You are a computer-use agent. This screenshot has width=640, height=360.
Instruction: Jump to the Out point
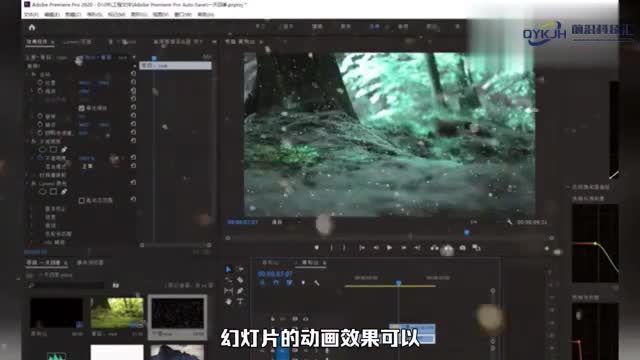click(x=417, y=248)
